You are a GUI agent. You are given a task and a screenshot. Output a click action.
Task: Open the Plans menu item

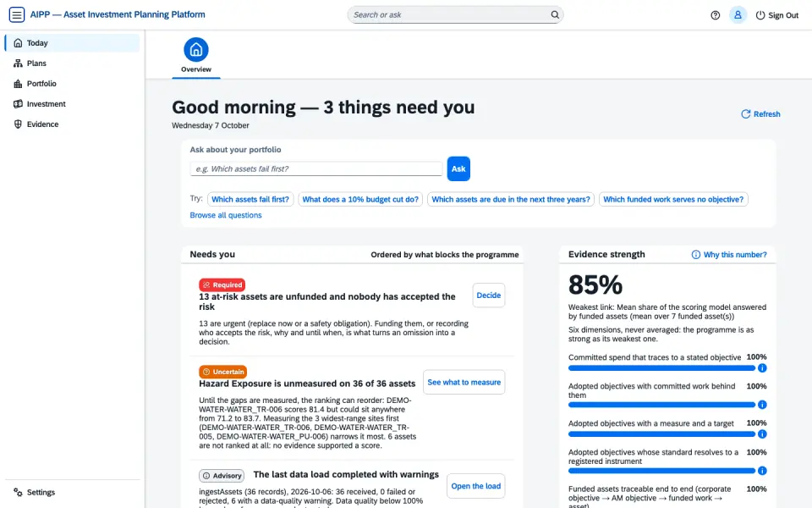pos(73,63)
